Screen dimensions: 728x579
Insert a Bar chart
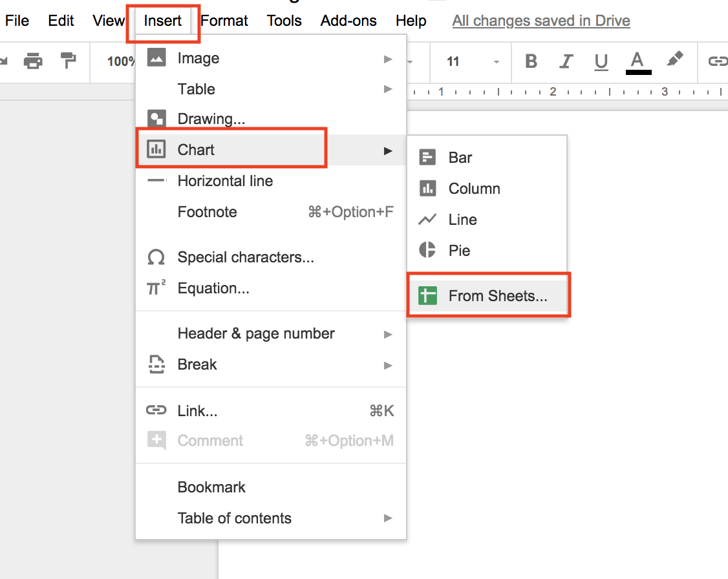(460, 157)
